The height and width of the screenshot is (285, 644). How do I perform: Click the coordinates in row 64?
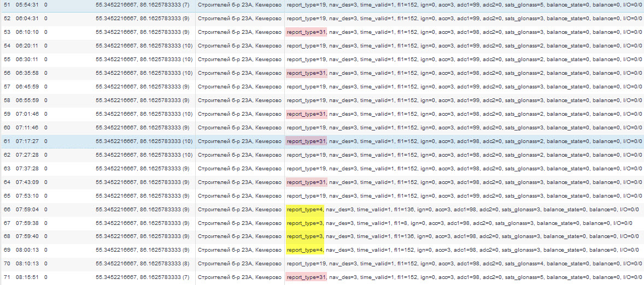(x=142, y=182)
